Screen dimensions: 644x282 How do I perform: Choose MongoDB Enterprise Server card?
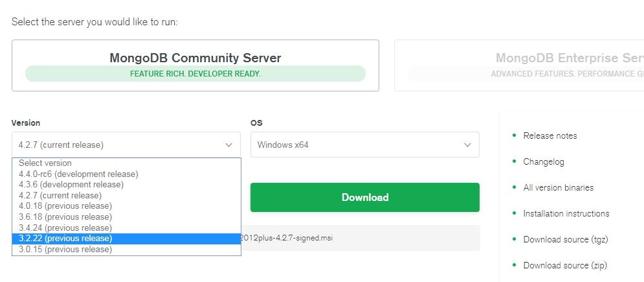pos(519,65)
